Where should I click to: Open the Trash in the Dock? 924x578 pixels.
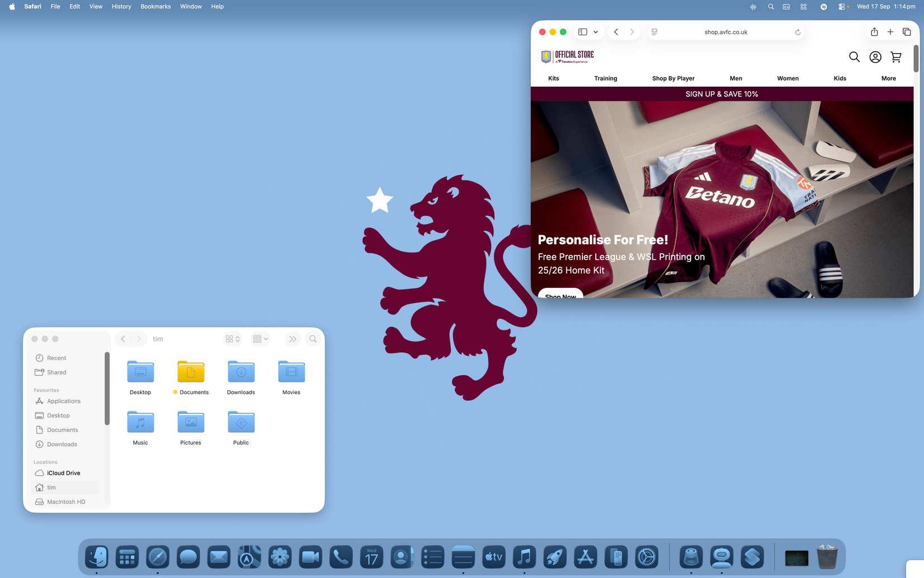coord(827,557)
